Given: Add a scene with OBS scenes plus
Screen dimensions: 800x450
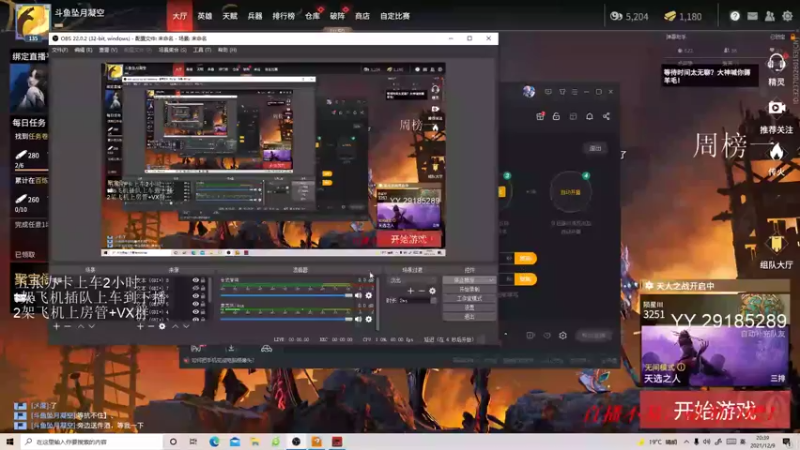Looking at the screenshot, I should (57, 326).
